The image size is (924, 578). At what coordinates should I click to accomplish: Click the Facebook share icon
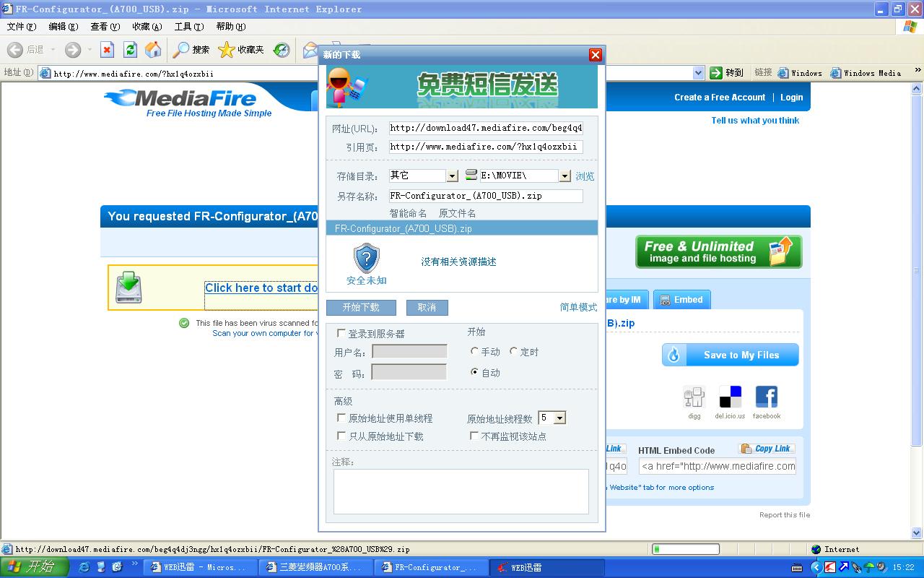click(766, 397)
